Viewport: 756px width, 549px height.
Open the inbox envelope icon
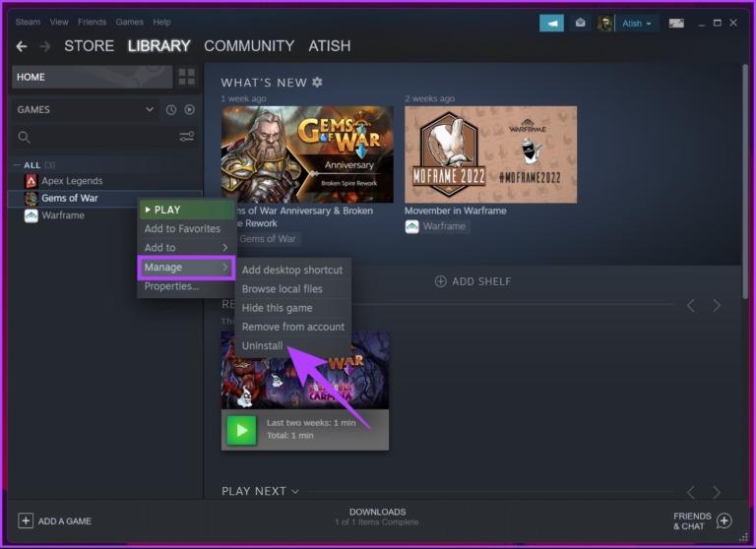pyautogui.click(x=581, y=23)
